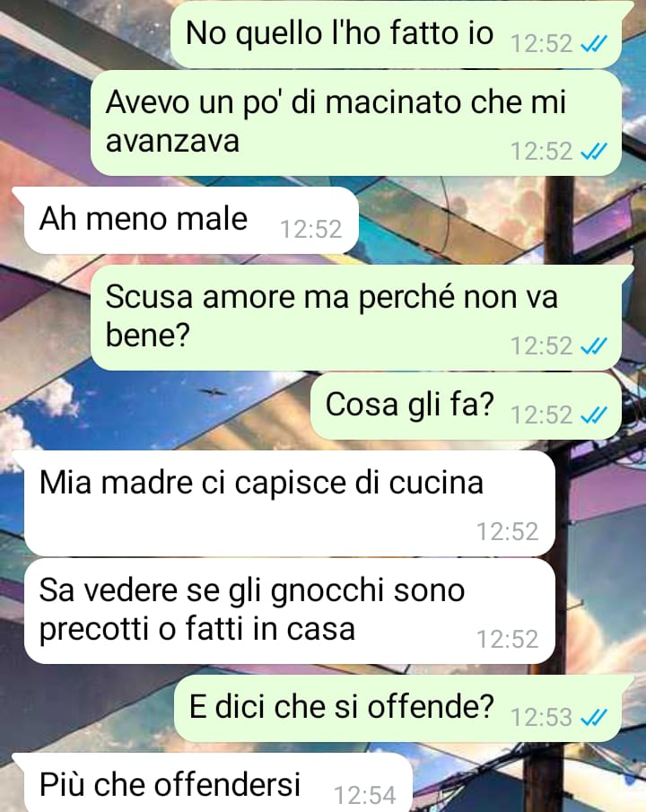This screenshot has width=646, height=812.
Task: Tap the read ticks on 'No quello l'ho fatto io'
Action: click(594, 45)
